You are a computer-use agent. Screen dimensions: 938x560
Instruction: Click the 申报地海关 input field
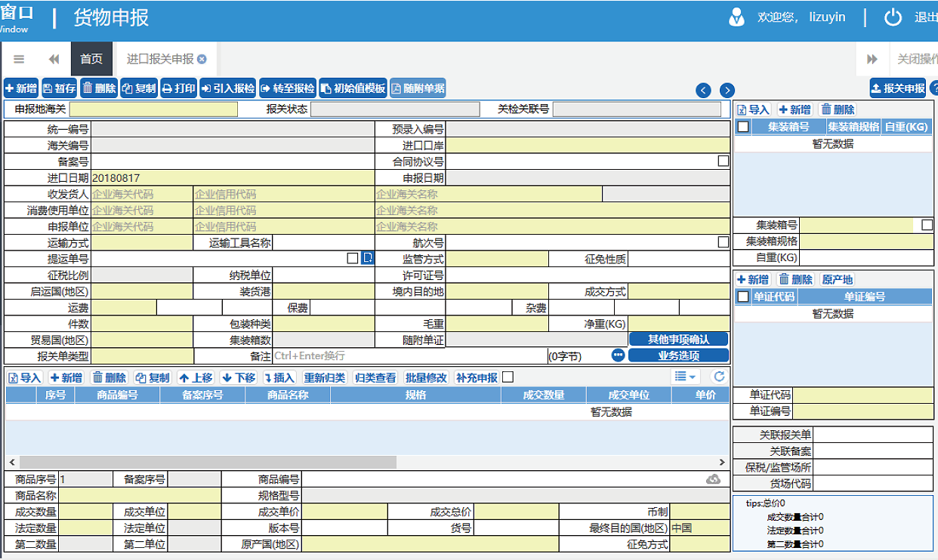(153, 109)
